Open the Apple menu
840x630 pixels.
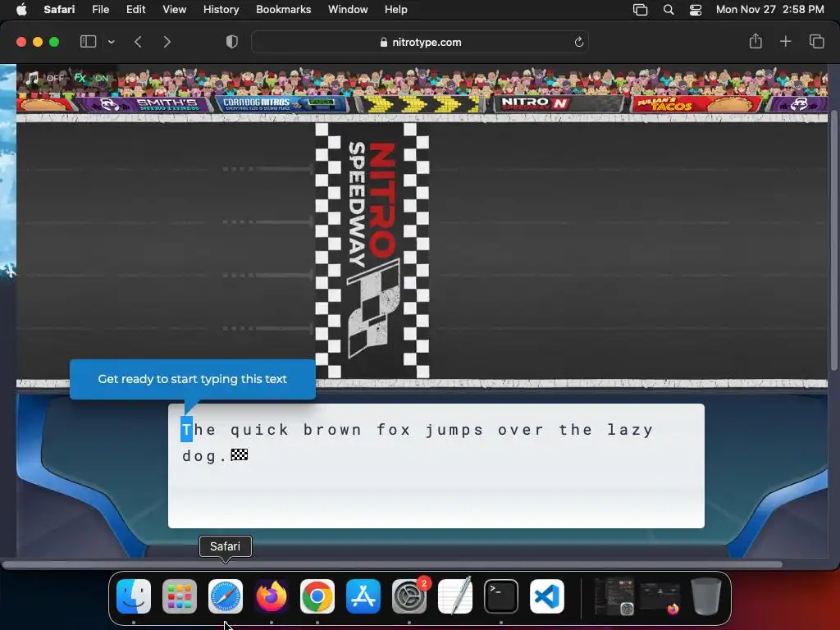tap(21, 9)
